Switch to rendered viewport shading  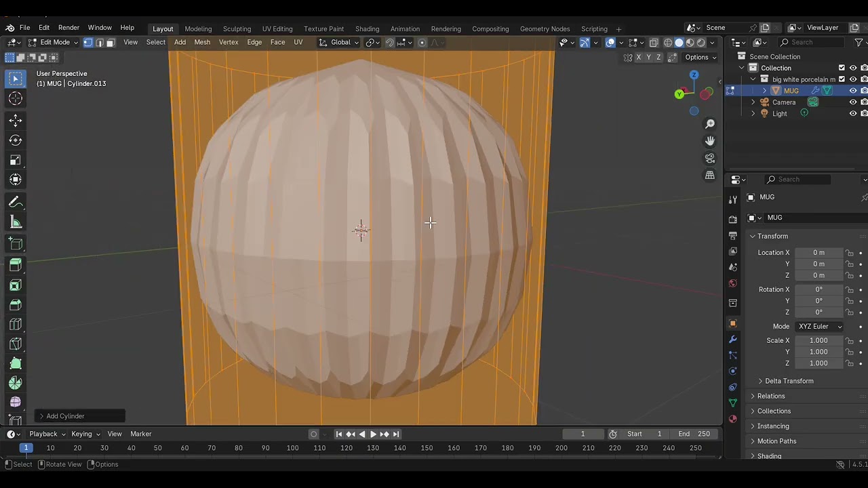701,42
